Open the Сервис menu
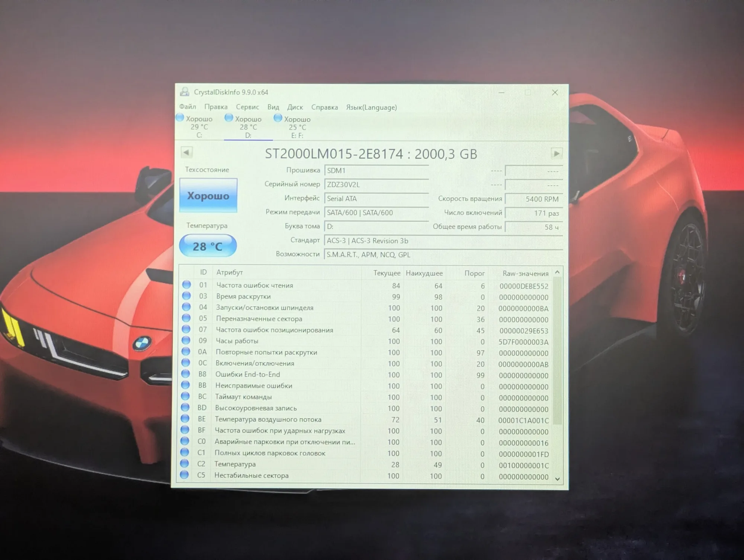744x560 pixels. (x=247, y=107)
